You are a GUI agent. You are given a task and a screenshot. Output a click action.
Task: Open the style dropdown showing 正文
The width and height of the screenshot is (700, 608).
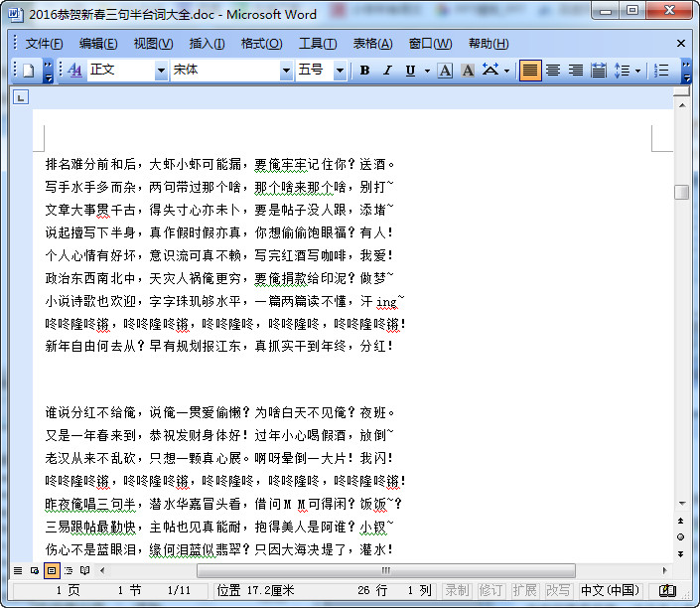click(161, 71)
